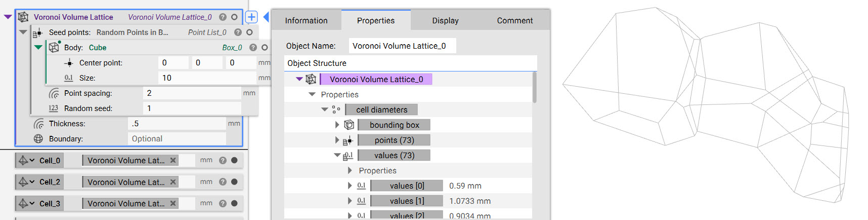Viewport: 868px width, 220px height.
Task: Collapse the Seed points section
Action: coord(23,32)
